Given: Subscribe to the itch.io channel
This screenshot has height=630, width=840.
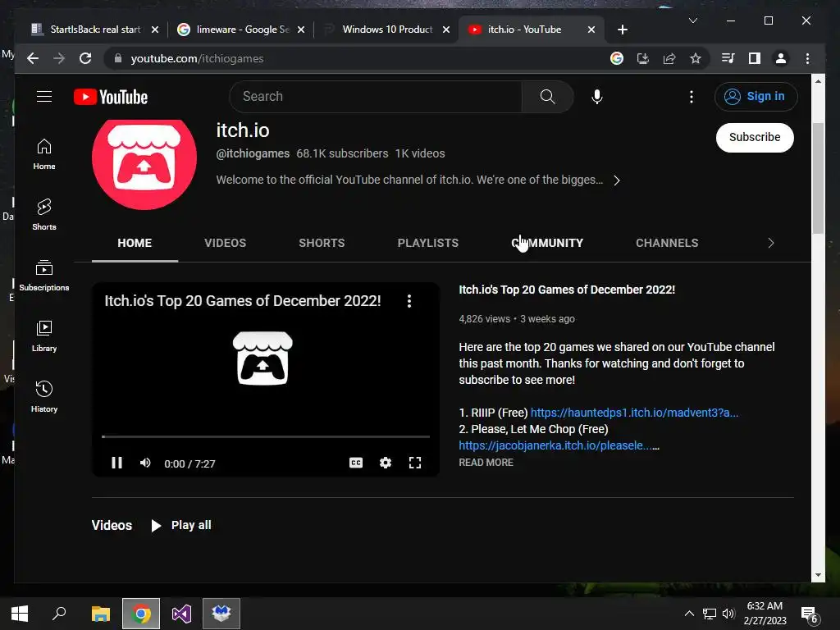Looking at the screenshot, I should (x=755, y=138).
